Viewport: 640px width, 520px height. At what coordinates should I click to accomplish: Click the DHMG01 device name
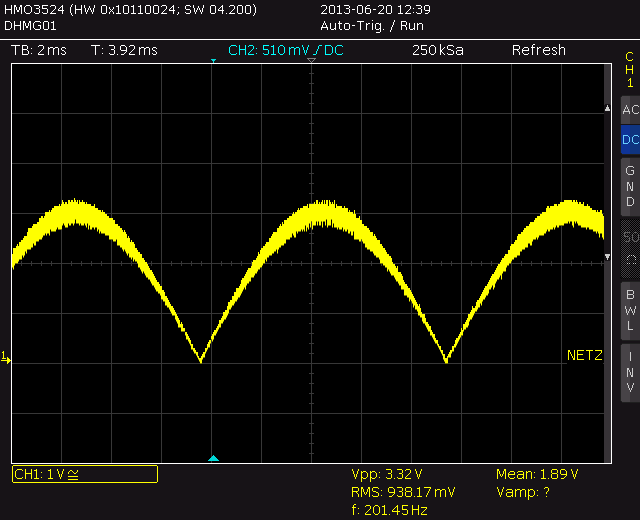(30, 26)
